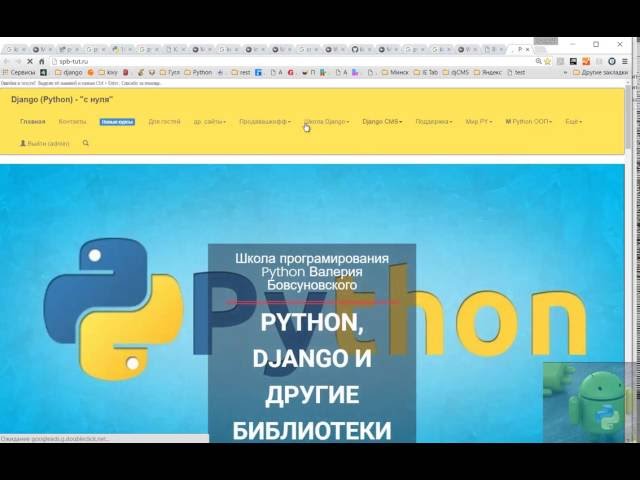
Task: Expand the Мир PY dropdown
Action: point(479,121)
